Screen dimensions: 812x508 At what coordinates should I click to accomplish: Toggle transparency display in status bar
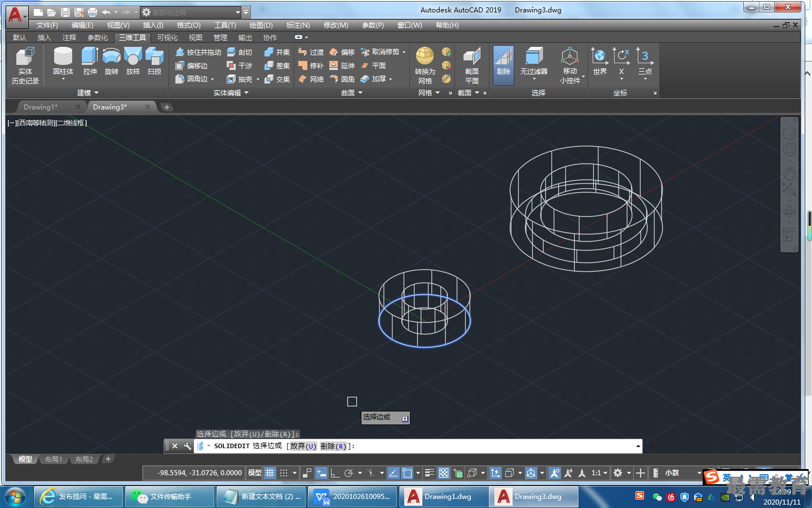click(444, 473)
